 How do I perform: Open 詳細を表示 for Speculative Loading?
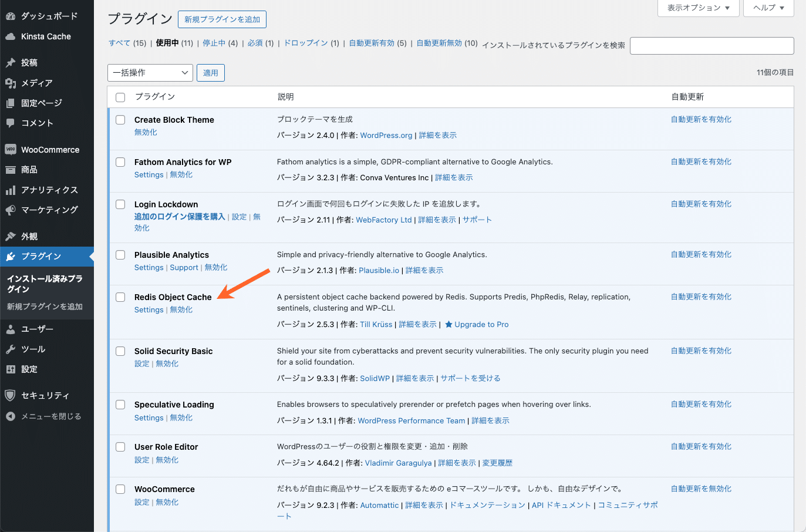[x=490, y=420]
